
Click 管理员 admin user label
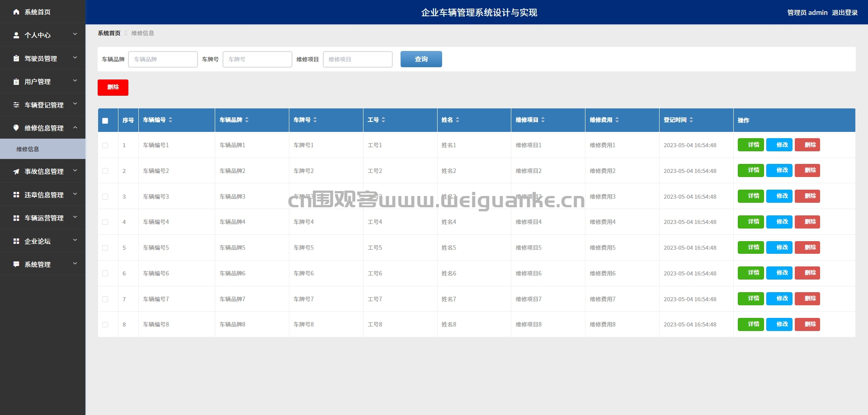click(807, 13)
